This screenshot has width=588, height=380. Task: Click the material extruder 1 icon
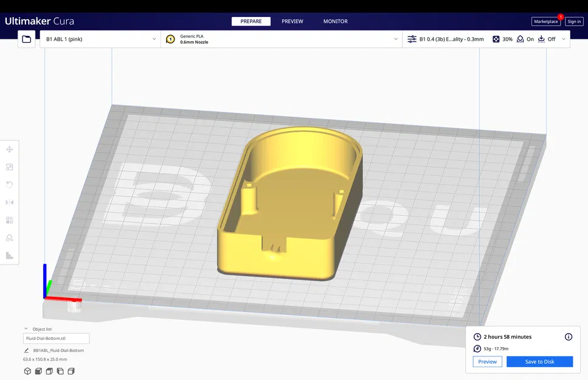click(x=170, y=39)
